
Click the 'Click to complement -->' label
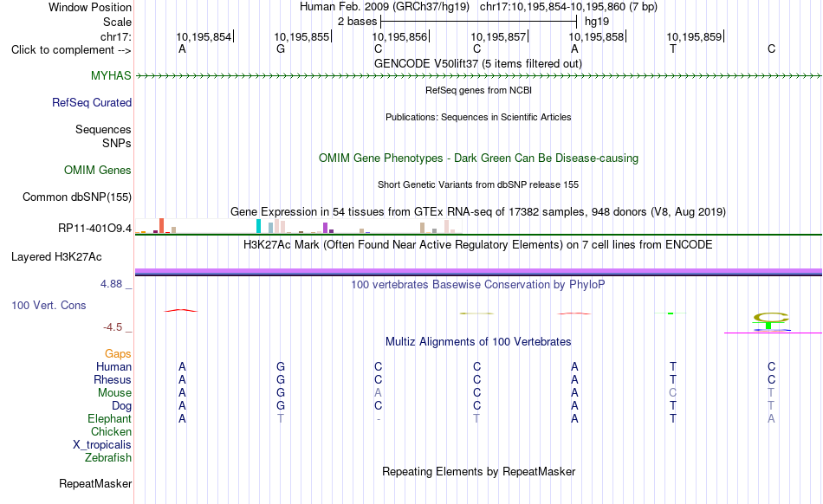(71, 50)
